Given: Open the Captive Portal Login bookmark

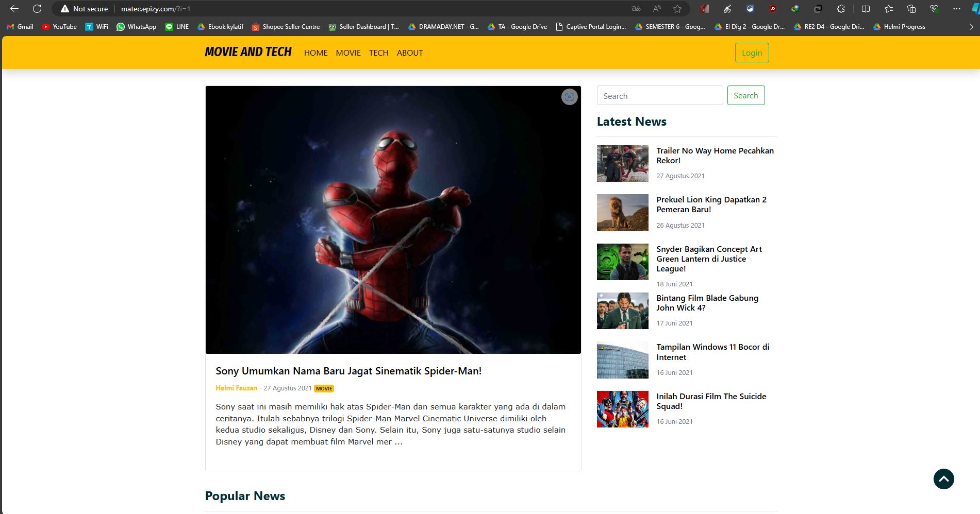Looking at the screenshot, I should 591,27.
